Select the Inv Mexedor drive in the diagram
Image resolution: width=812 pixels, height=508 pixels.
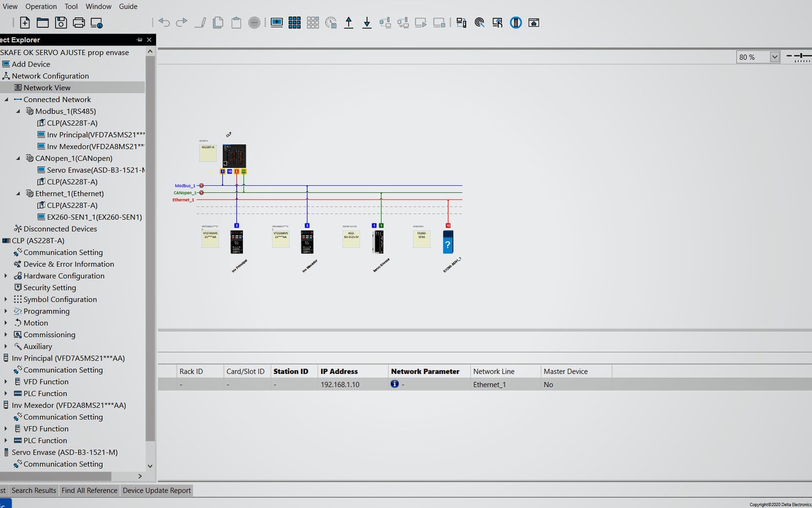point(307,242)
